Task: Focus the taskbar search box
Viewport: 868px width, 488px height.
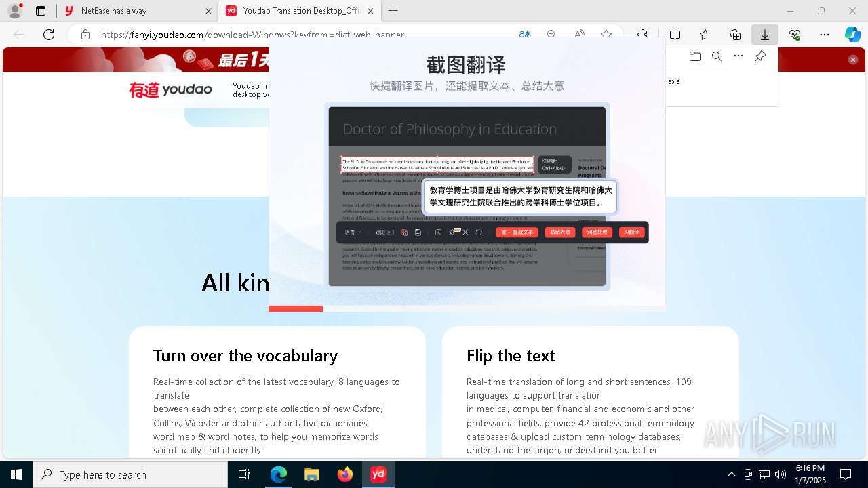Action: coord(130,474)
